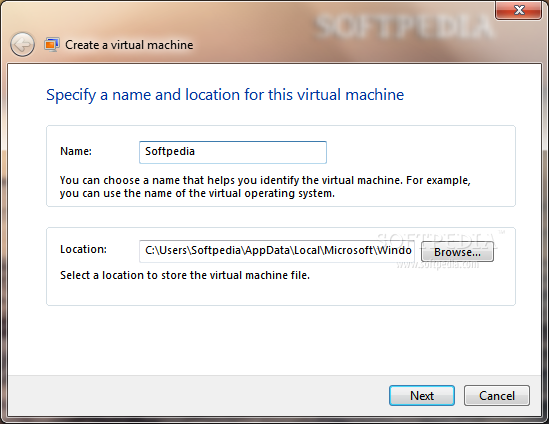
Task: Focus the Location path text box
Action: 277,251
